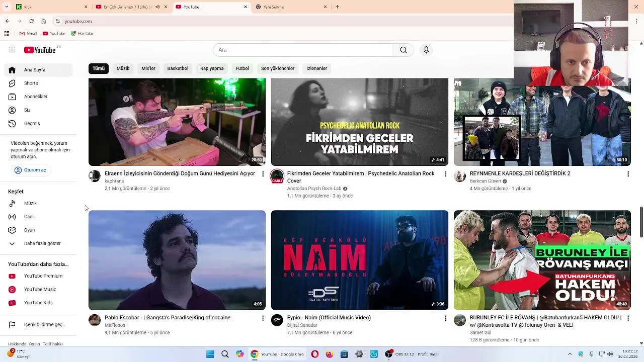This screenshot has width=644, height=362.
Task: Switch to the Yeni Sekme browser tab
Action: pyautogui.click(x=292, y=7)
